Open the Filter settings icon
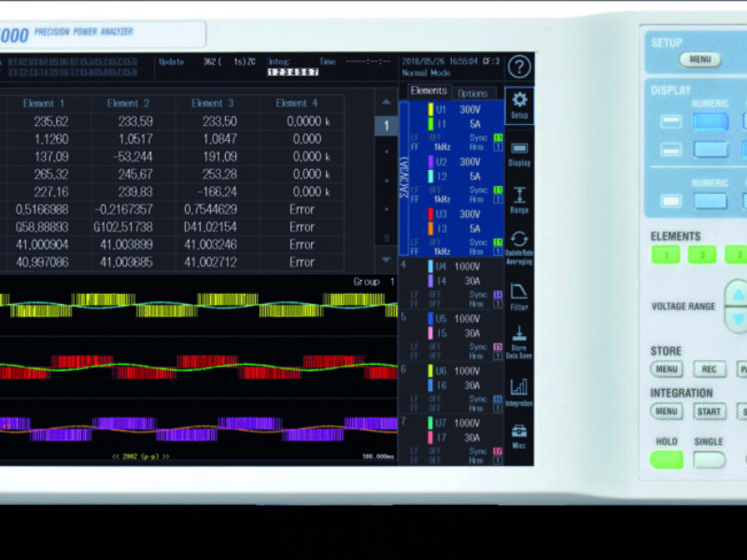 point(520,297)
